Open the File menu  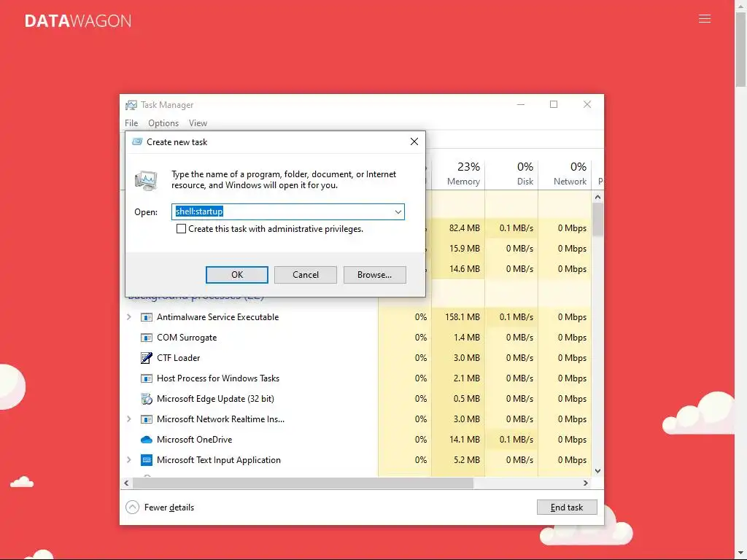tap(131, 123)
